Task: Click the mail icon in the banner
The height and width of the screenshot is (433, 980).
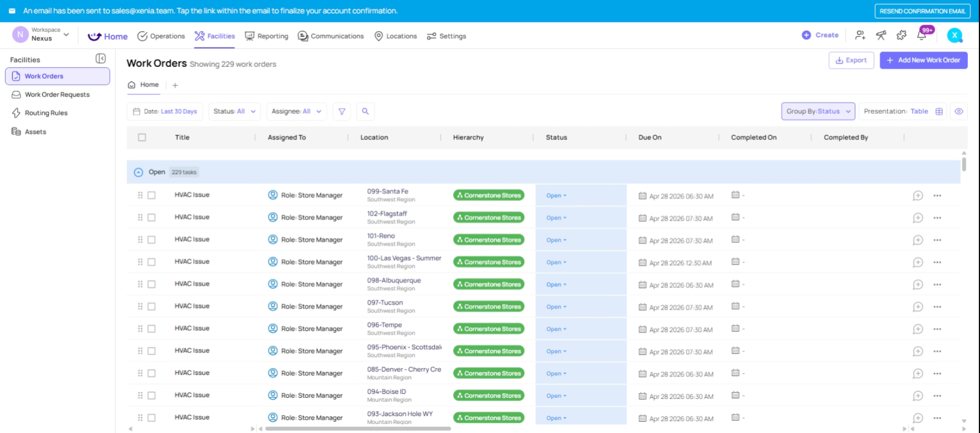Action: [x=12, y=11]
